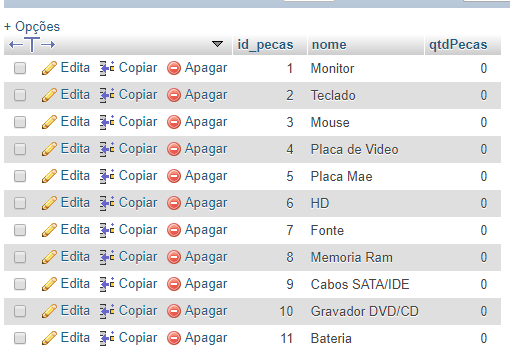Viewport: 510px width, 362px height.
Task: Tick the checkbox for the Monitor row
Action: tap(20, 68)
